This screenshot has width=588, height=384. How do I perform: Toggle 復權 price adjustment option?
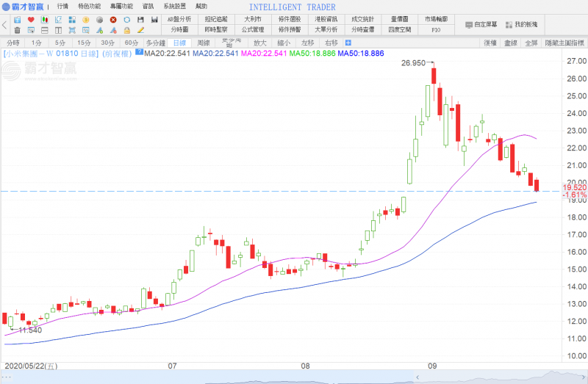pos(491,43)
